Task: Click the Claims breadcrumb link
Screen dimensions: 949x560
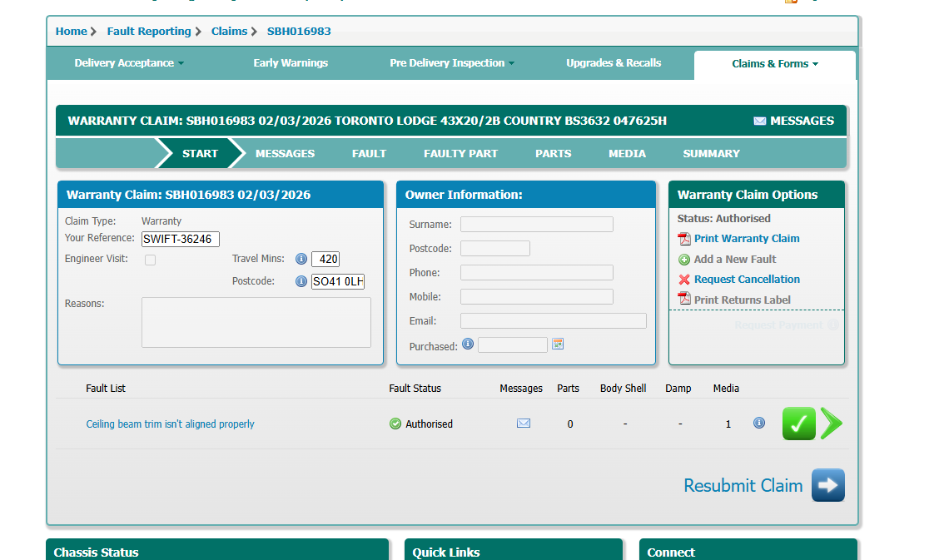Action: pyautogui.click(x=230, y=31)
